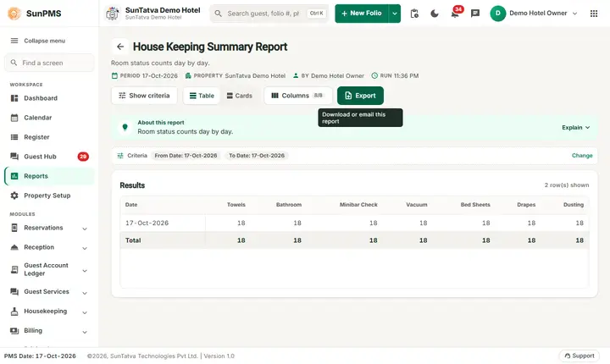610x364 pixels.
Task: Click the D user avatar
Action: 497,14
